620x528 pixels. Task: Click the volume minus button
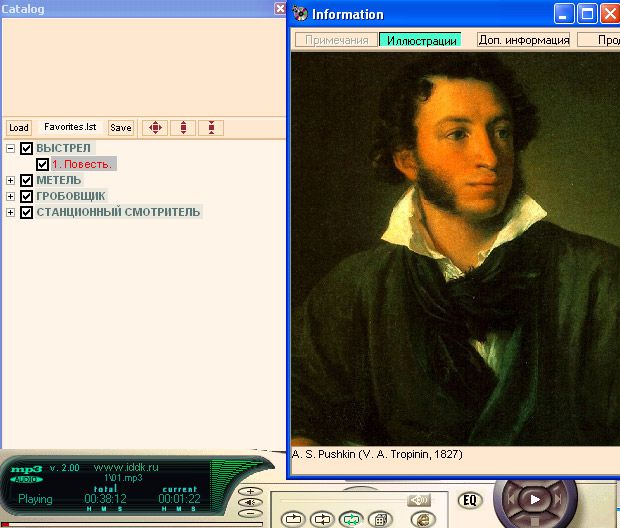pos(250,512)
